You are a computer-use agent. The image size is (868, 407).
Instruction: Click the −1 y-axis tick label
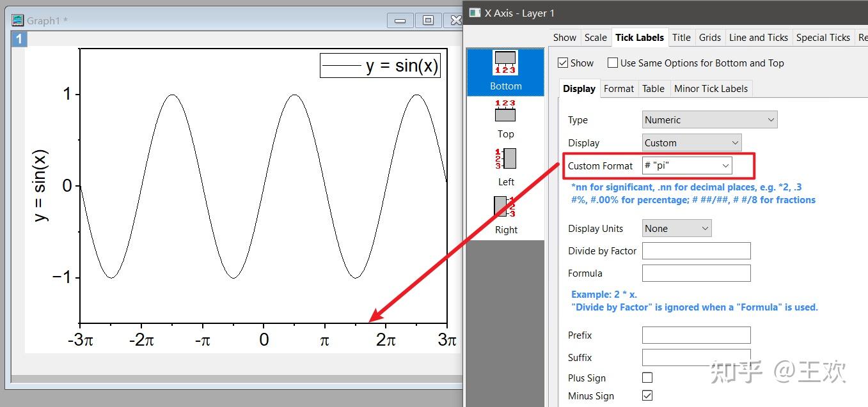pos(61,277)
